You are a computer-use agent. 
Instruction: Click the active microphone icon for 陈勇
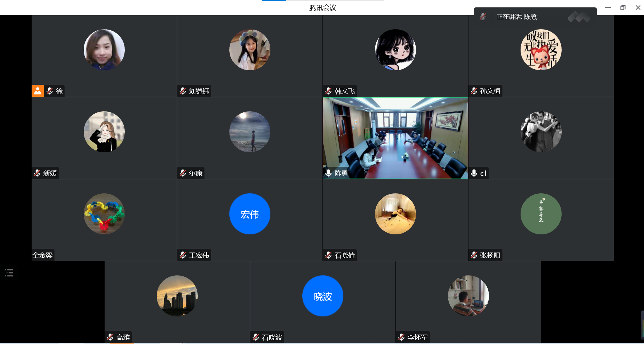[329, 173]
